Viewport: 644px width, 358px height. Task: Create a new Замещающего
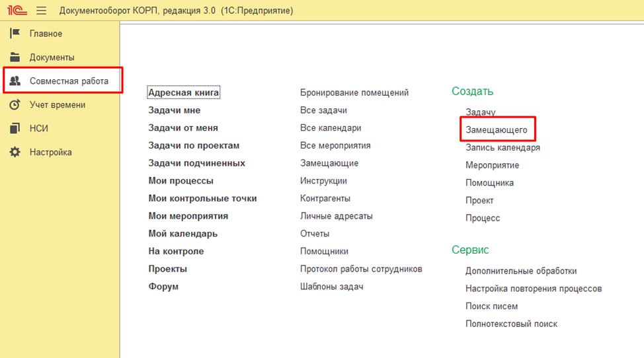click(497, 130)
